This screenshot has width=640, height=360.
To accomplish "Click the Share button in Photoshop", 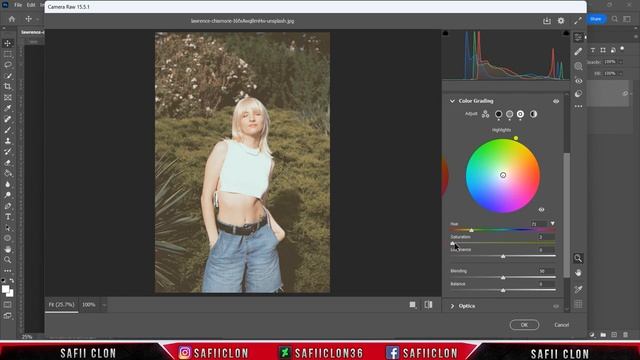I will pos(596,19).
